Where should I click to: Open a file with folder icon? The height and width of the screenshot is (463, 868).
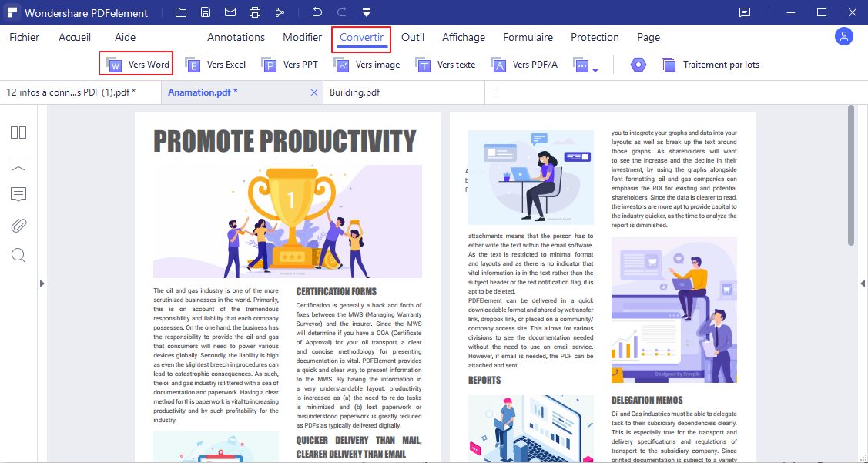point(180,12)
